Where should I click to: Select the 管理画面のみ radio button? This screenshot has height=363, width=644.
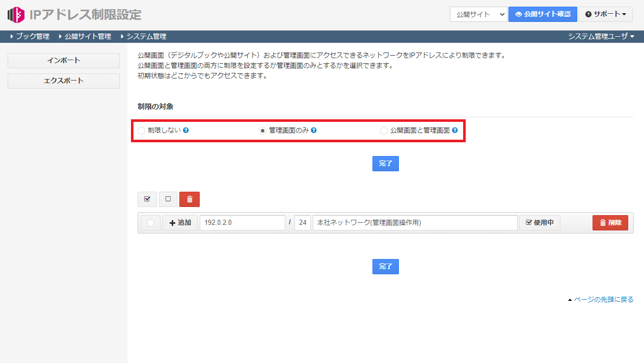coord(263,131)
